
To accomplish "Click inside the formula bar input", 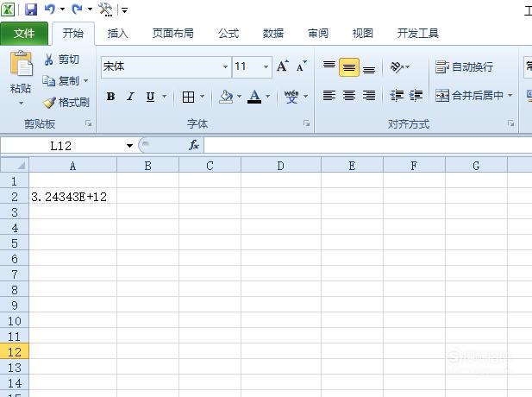I will [368, 145].
